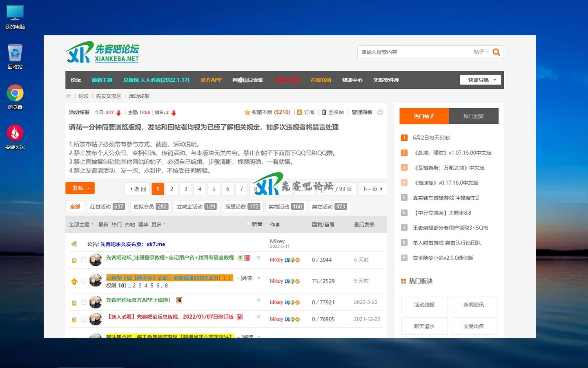Screen dimensions: 588x368
Task: Click the 先客吧论坛 XK site logo
Action: 102,53
